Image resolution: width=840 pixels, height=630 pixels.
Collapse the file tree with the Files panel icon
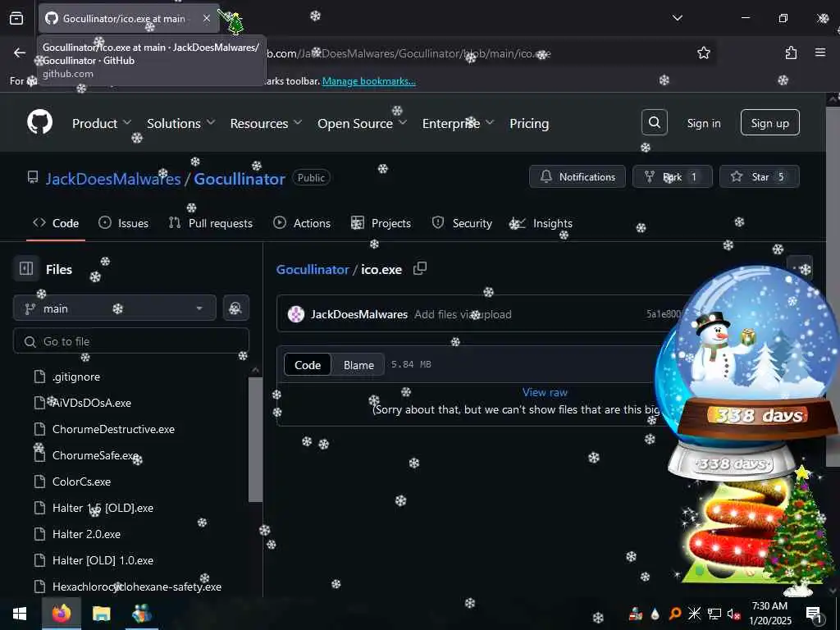tap(26, 268)
